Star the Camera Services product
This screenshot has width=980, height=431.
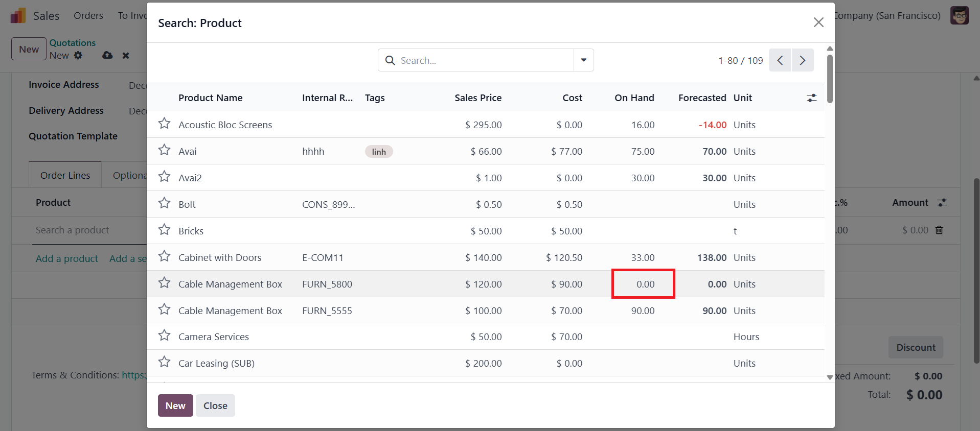tap(164, 336)
